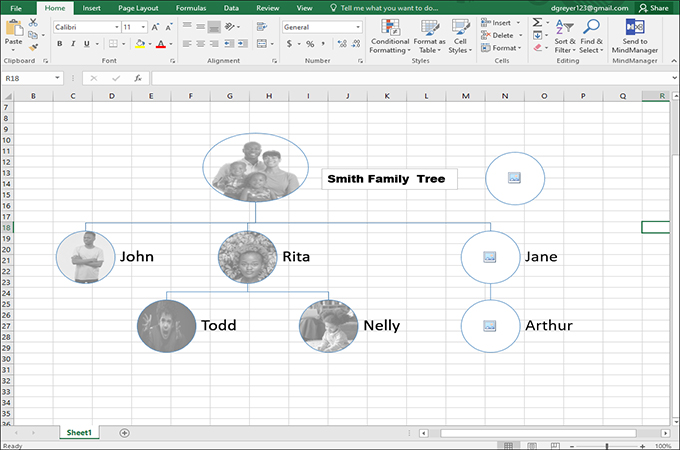Apply the Borders button
Image resolution: width=680 pixels, height=450 pixels.
[113, 44]
